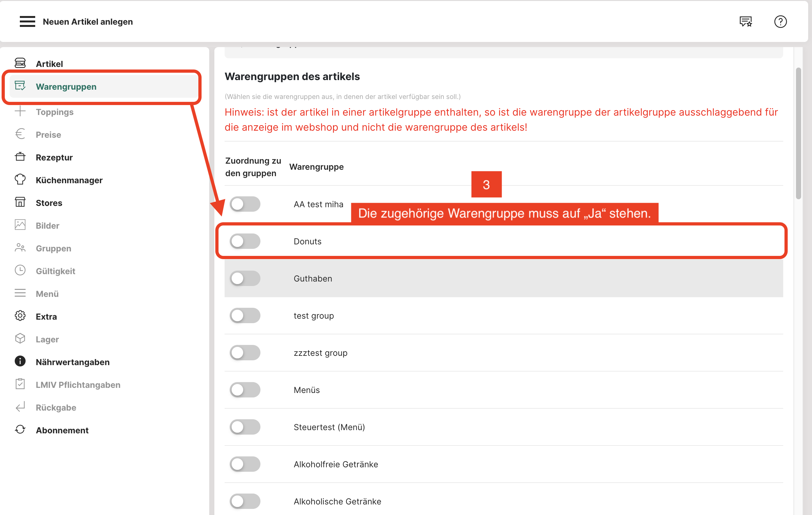Image resolution: width=812 pixels, height=515 pixels.
Task: Click the Nährwertangaben info icon
Action: click(20, 362)
